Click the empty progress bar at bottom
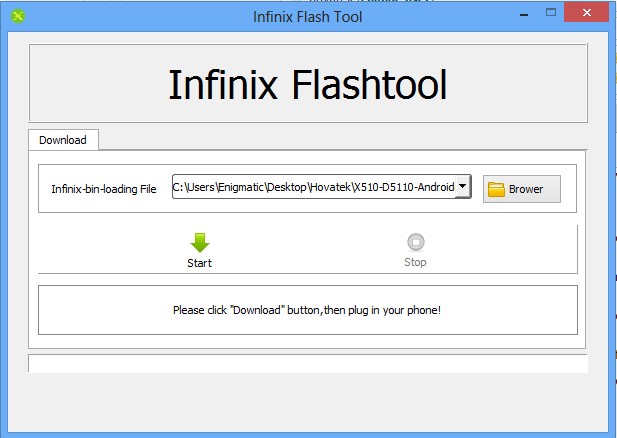 coord(308,363)
